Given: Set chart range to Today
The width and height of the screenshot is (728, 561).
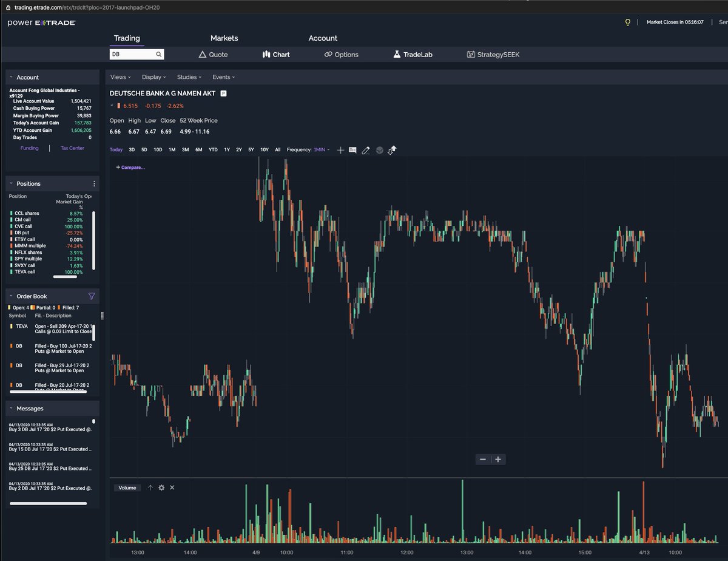Looking at the screenshot, I should click(116, 149).
